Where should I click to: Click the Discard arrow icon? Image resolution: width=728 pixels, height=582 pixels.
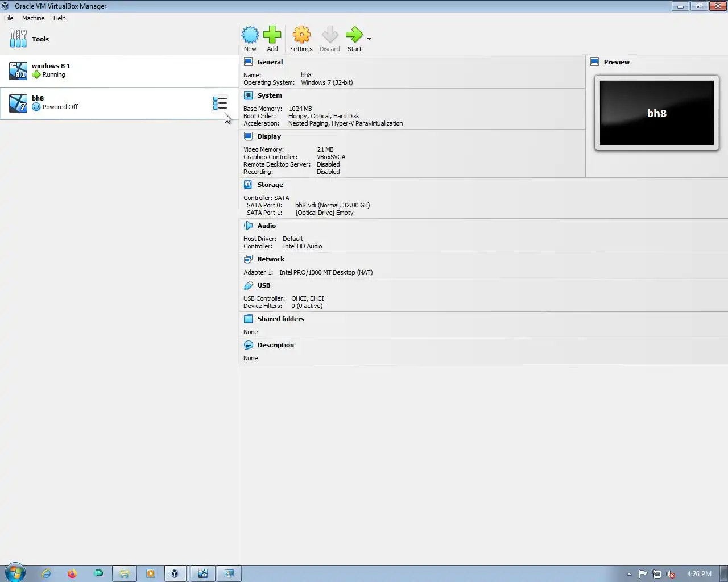coord(330,35)
